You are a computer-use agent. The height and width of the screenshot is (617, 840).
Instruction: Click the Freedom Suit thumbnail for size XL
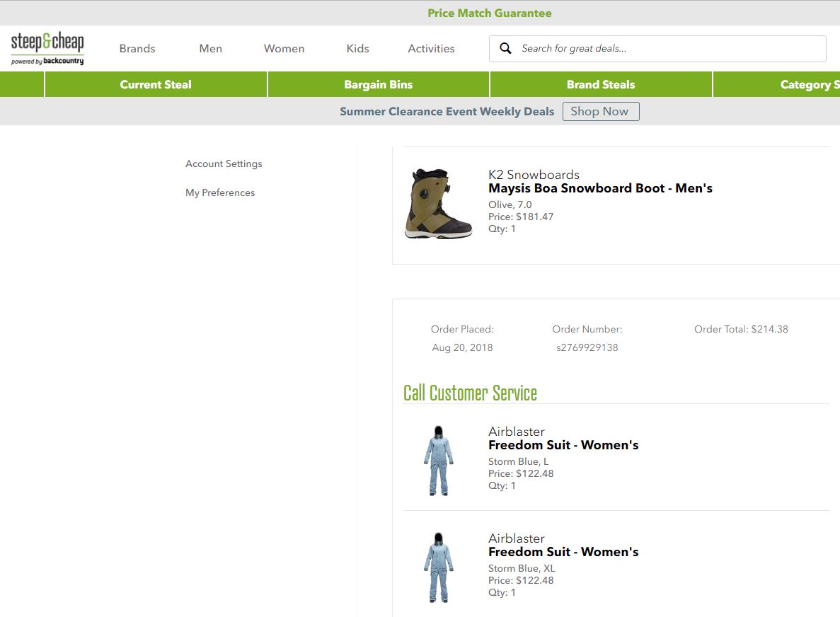(438, 567)
